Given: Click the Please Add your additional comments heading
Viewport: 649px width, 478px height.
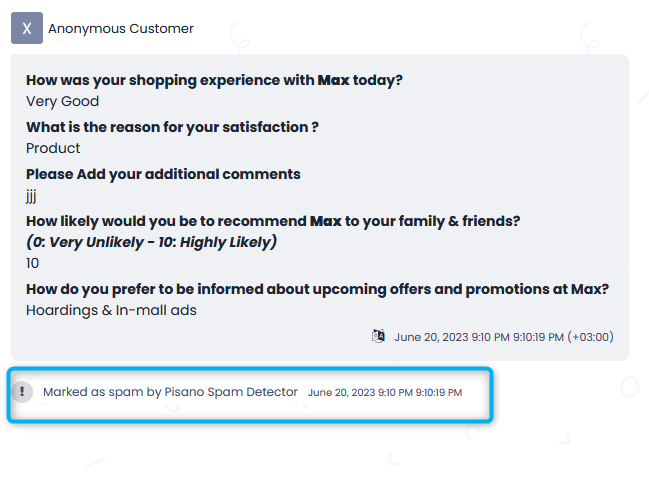Looking at the screenshot, I should [x=163, y=174].
